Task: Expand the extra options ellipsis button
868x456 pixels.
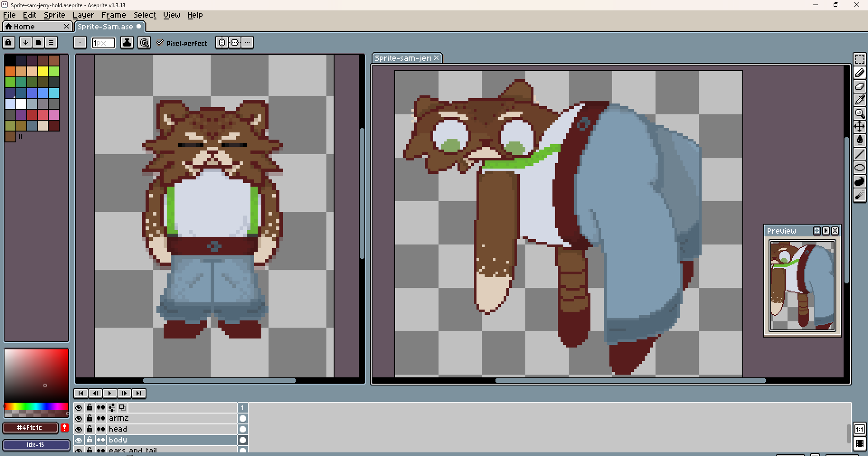Action: (x=247, y=42)
